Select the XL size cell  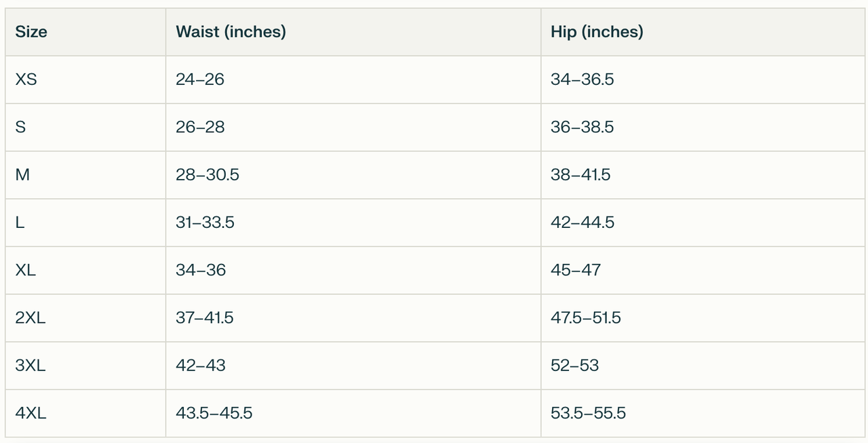coord(26,270)
